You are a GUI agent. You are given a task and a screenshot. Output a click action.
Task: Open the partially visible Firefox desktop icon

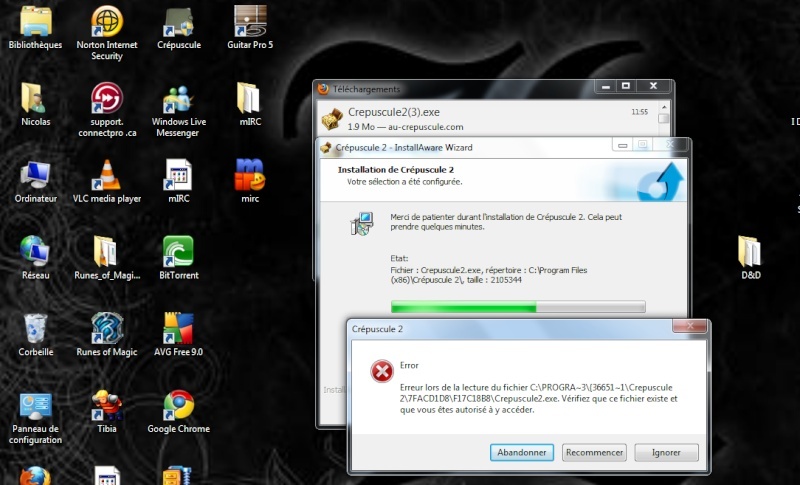click(35, 475)
